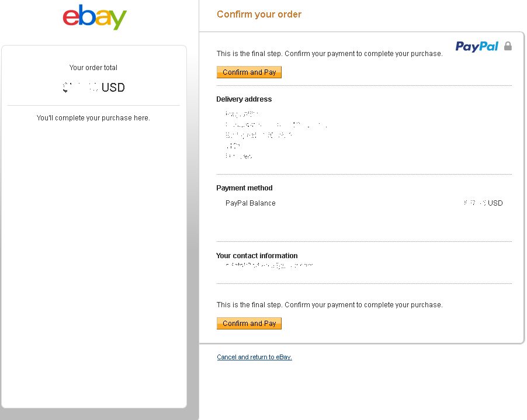This screenshot has width=527, height=420.
Task: Click the Your order total label
Action: (93, 68)
